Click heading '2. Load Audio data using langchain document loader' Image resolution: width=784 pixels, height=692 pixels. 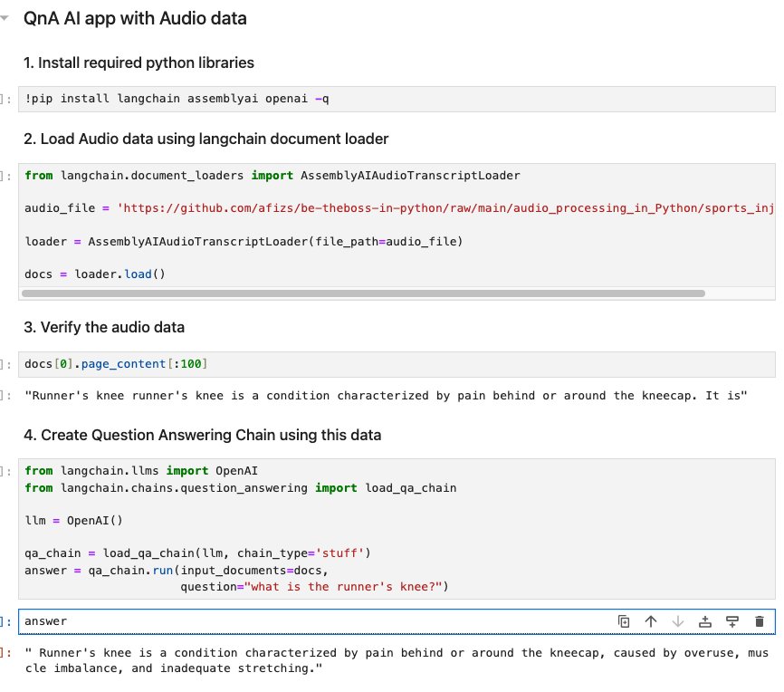click(x=206, y=139)
